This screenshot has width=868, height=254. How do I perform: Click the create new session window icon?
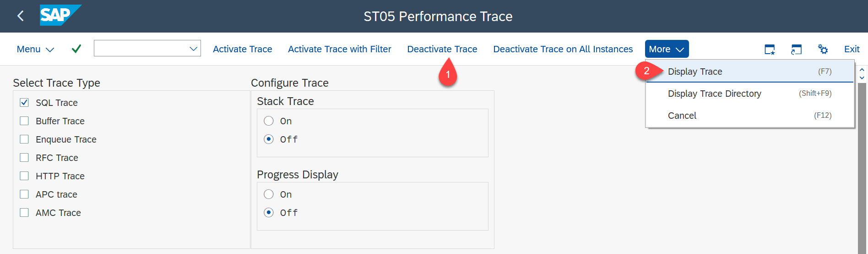(x=770, y=49)
